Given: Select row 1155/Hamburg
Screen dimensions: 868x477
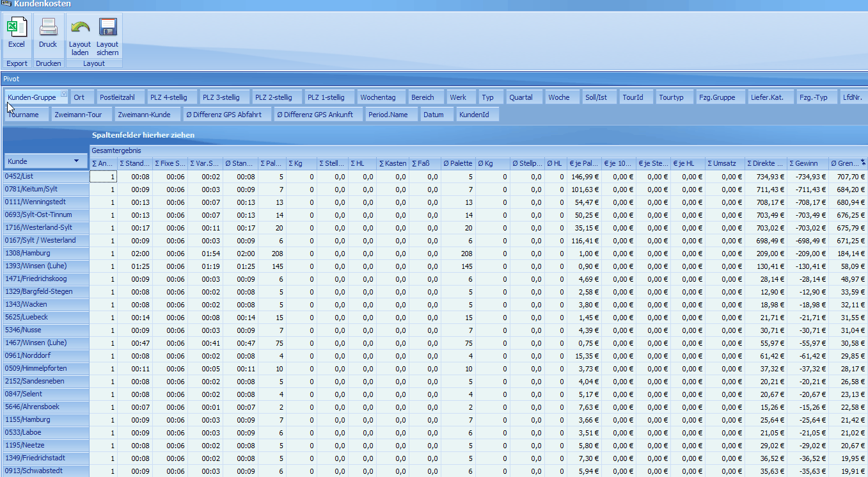Looking at the screenshot, I should point(45,419).
